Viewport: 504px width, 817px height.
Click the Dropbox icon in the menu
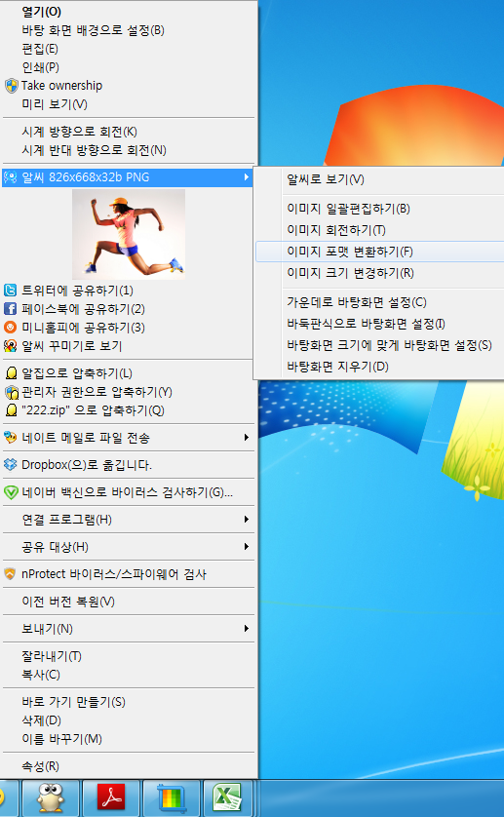coord(11,465)
